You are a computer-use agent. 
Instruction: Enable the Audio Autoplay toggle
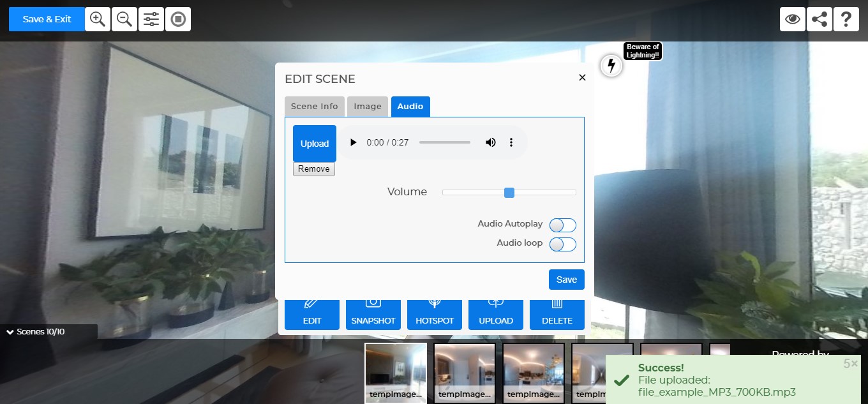click(563, 225)
